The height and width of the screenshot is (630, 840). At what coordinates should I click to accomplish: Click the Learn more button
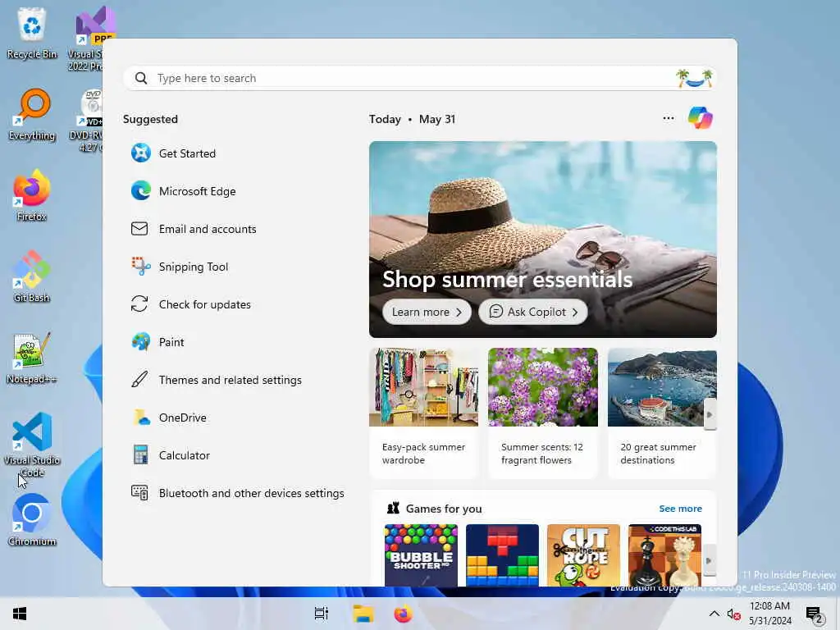coord(427,312)
